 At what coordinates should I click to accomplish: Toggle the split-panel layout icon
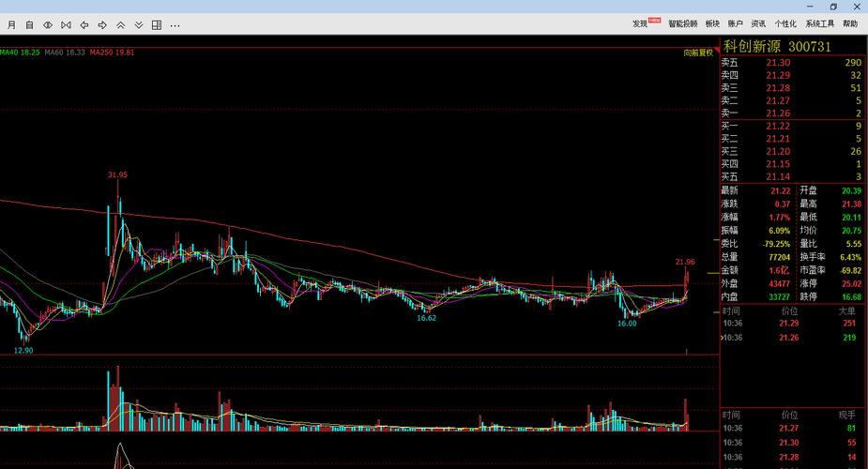(157, 24)
